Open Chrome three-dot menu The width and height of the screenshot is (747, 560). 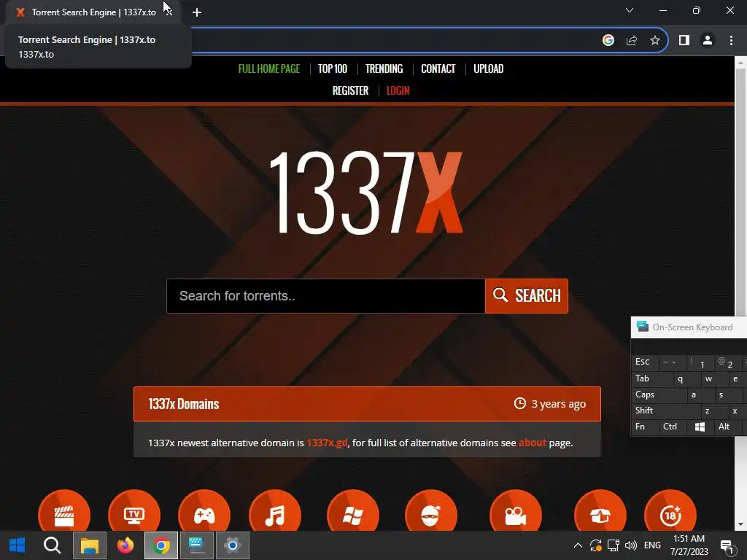click(x=731, y=41)
